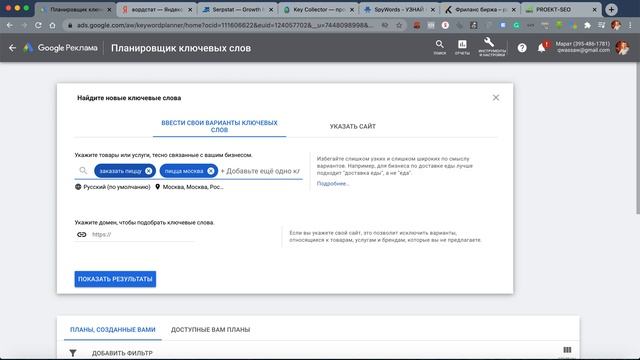Click the browser back button
Screen dimensions: 640x360
coord(9,25)
